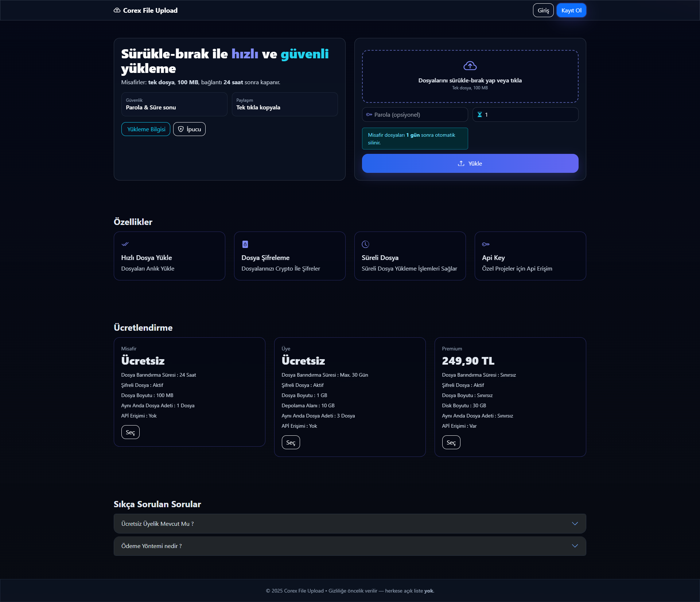Click the double-check icon on Hızlı Dosya Yükle
The width and height of the screenshot is (700, 602).
(125, 244)
